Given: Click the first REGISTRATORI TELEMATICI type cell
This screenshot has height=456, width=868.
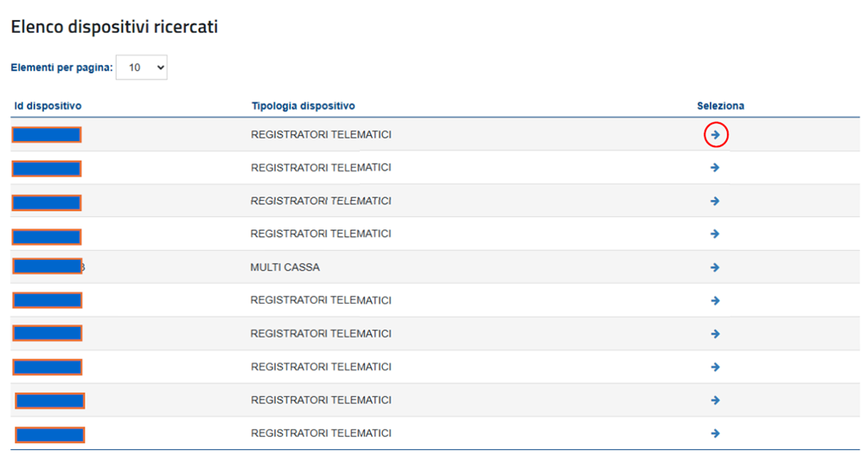Looking at the screenshot, I should [321, 135].
